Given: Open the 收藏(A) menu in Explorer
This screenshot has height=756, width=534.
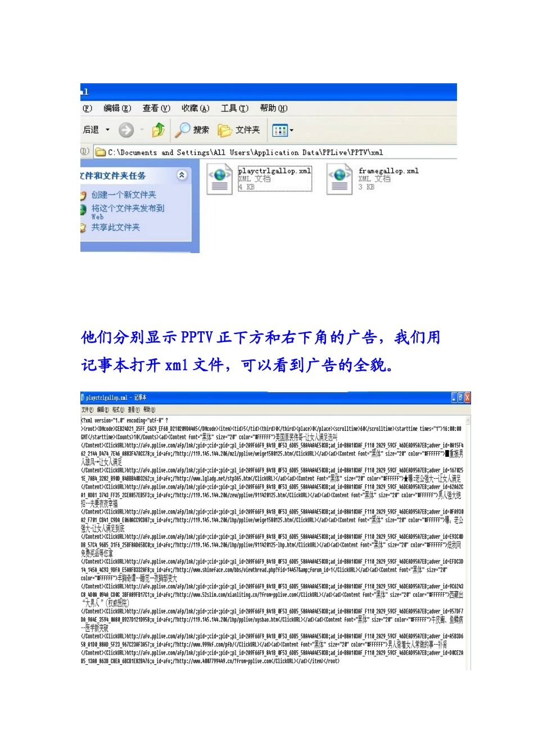Looking at the screenshot, I should [x=195, y=108].
